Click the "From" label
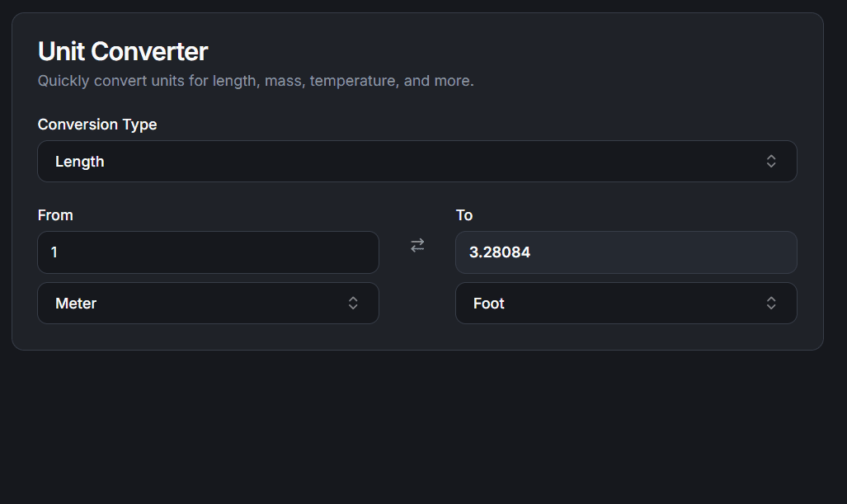 (55, 215)
